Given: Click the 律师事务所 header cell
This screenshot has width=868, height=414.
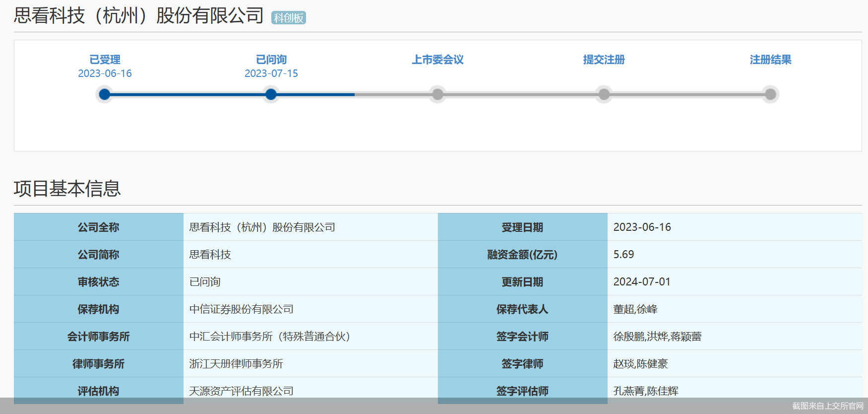Looking at the screenshot, I should click(99, 363).
